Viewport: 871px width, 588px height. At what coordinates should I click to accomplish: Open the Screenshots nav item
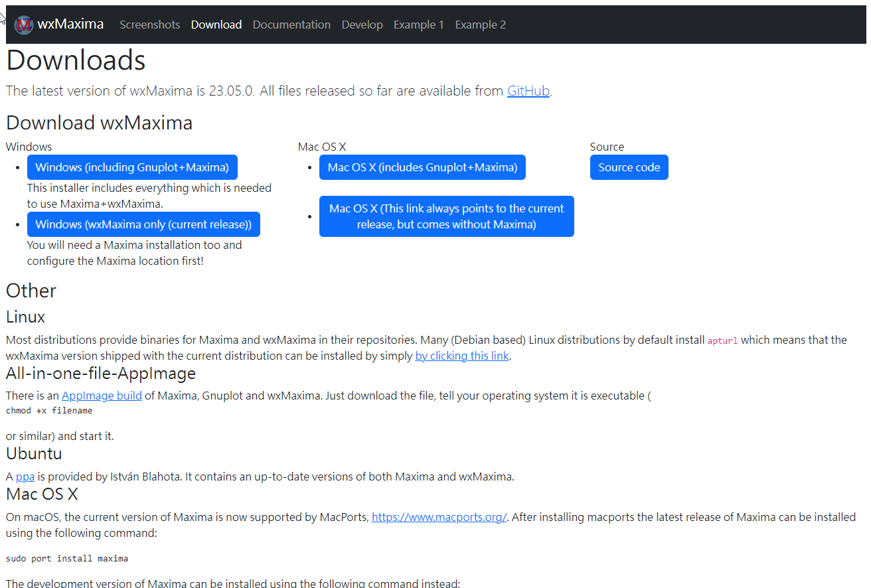tap(149, 25)
